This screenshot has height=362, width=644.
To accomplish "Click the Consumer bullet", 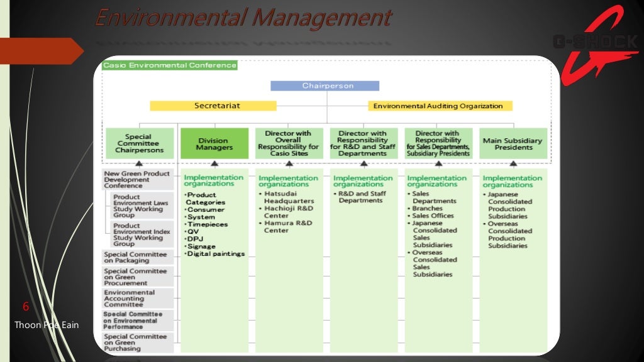I will point(204,210).
